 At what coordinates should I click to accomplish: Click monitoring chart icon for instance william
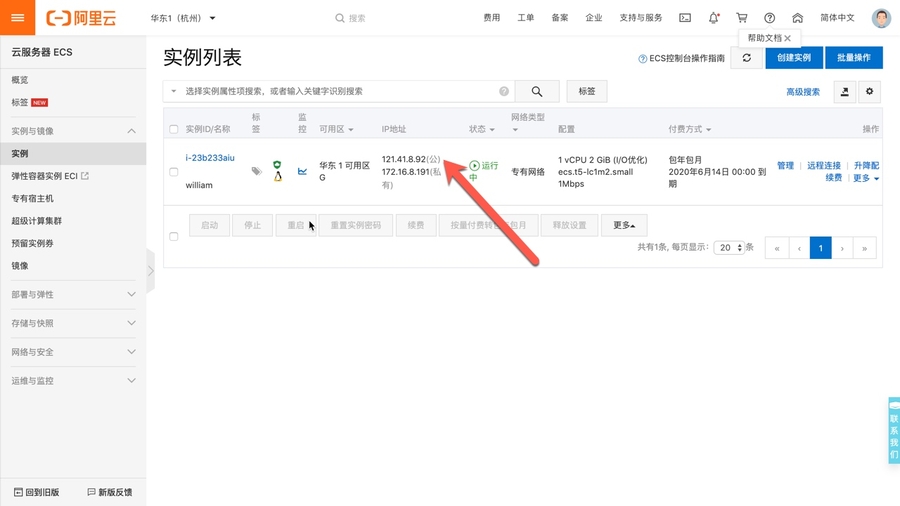(302, 171)
